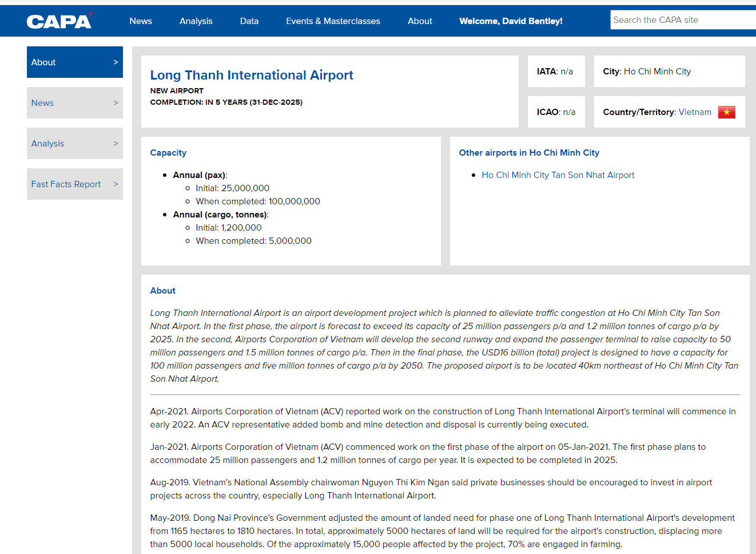Click Initial: 1,200,000 value
The width and height of the screenshot is (756, 554).
click(229, 228)
